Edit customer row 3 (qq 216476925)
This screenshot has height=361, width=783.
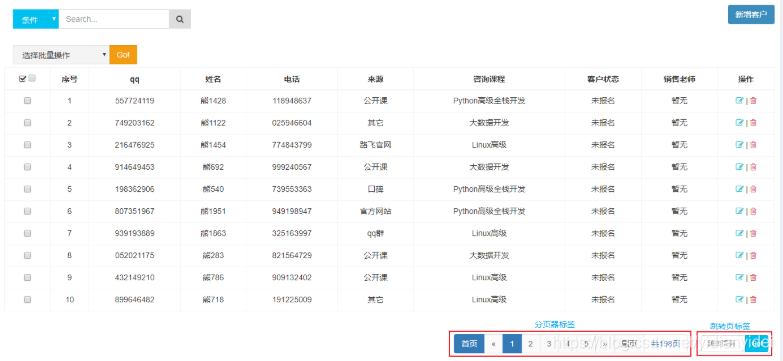pos(739,144)
